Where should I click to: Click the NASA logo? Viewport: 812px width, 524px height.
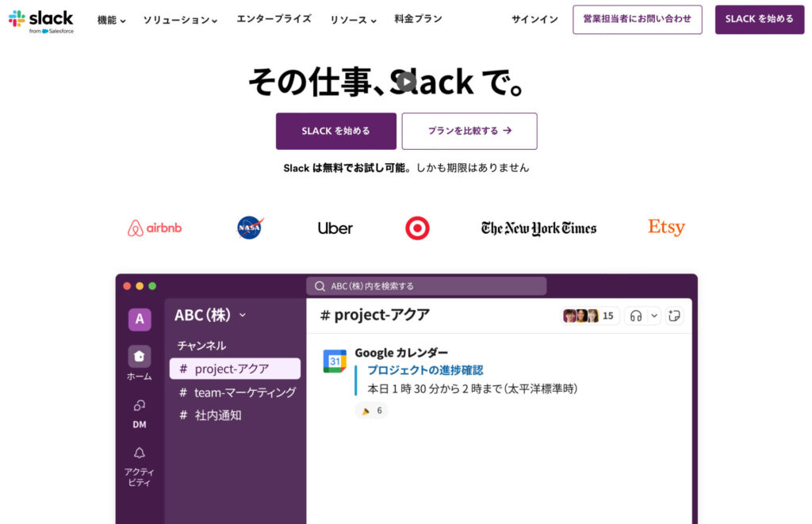point(250,228)
